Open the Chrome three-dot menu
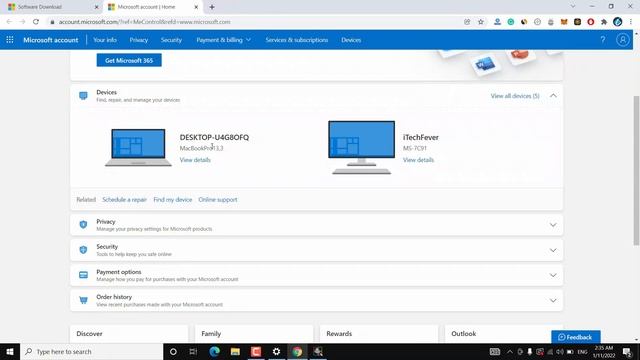This screenshot has width=640, height=360. pyautogui.click(x=631, y=22)
